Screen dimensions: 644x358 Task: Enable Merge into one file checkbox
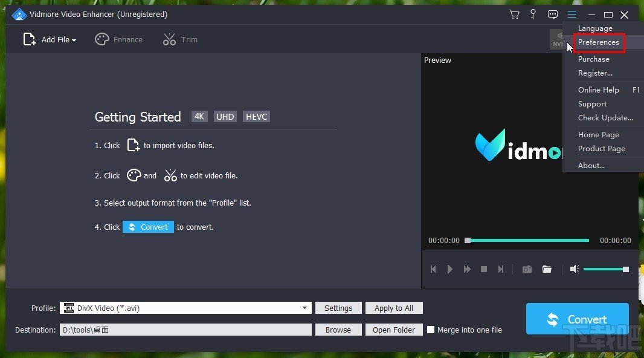[x=430, y=330]
